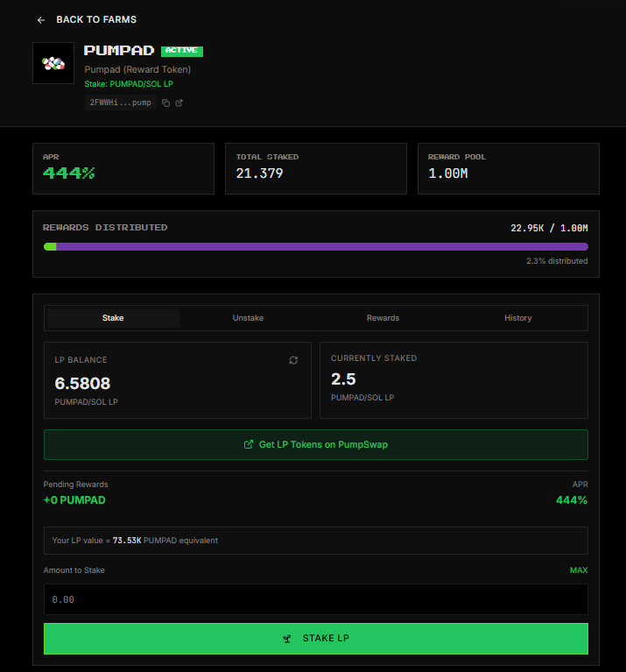Focus the Amount to Stake input field
This screenshot has height=672, width=626.
coord(316,599)
